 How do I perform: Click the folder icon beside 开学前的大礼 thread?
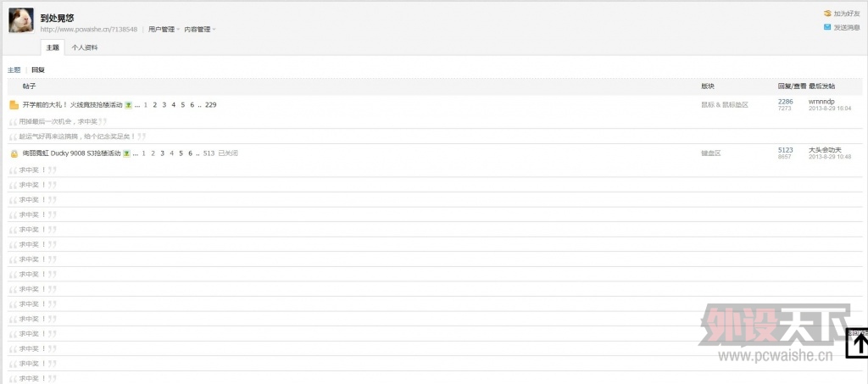tap(14, 105)
